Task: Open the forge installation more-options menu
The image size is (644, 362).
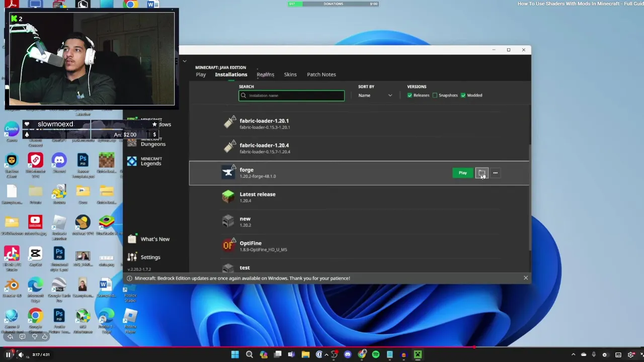Action: 495,173
